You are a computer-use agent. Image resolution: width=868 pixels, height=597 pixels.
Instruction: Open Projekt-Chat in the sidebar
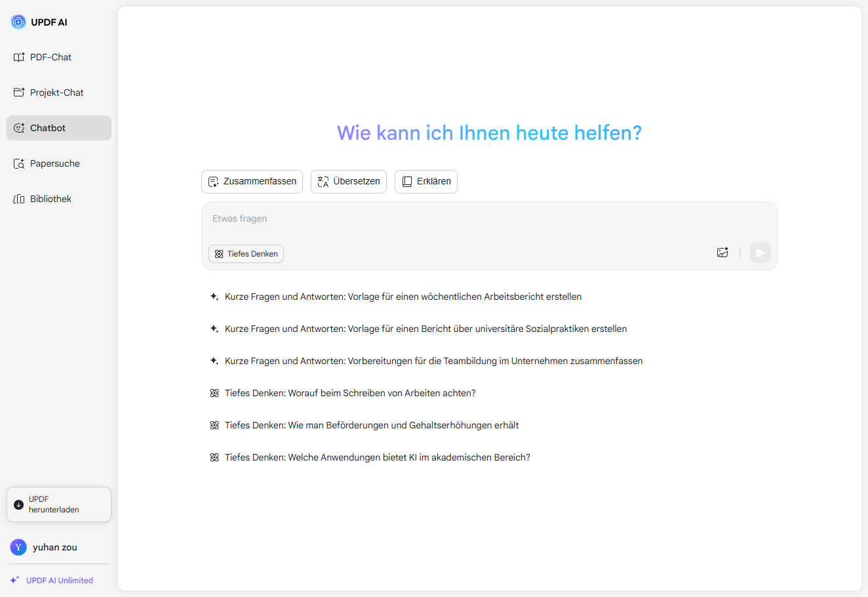coord(59,93)
